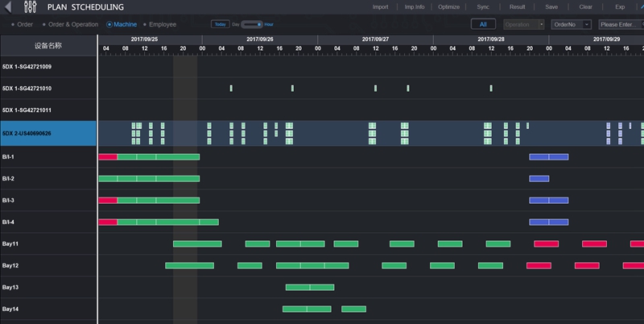This screenshot has height=324, width=644.
Task: Select highlighted row 5DX 2-US40690626
Action: click(x=48, y=133)
